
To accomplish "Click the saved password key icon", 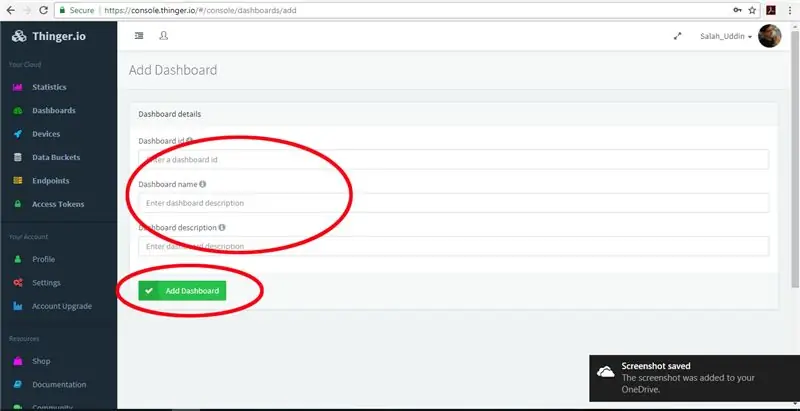I will click(x=737, y=10).
